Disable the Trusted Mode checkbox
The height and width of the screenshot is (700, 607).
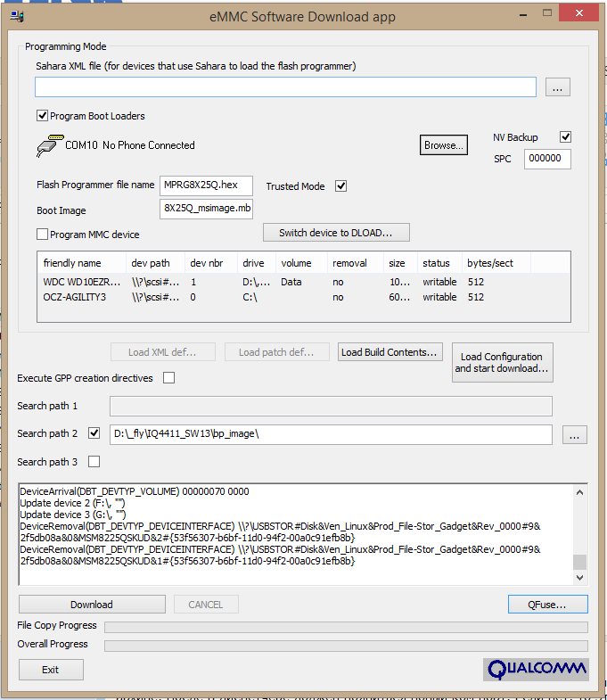[340, 186]
